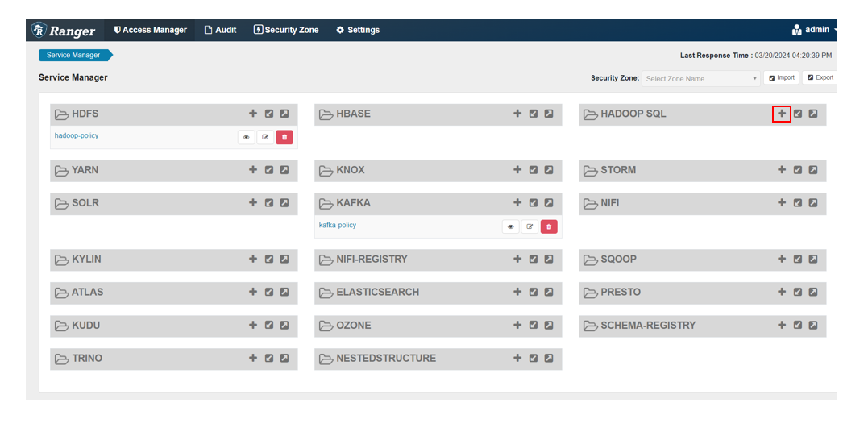The image size is (868, 432).
Task: Add a new YARN service
Action: [253, 170]
